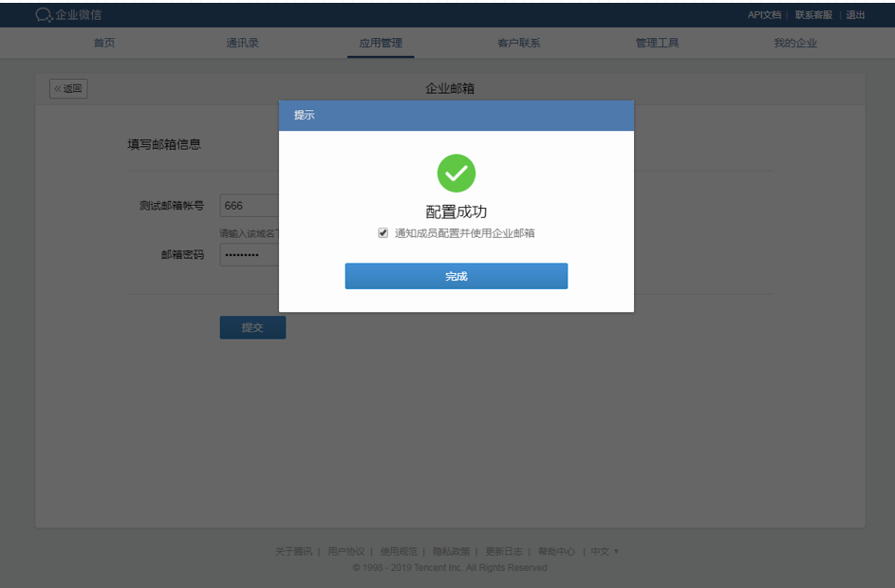Click the 邮箱密码 password field

coord(249,255)
